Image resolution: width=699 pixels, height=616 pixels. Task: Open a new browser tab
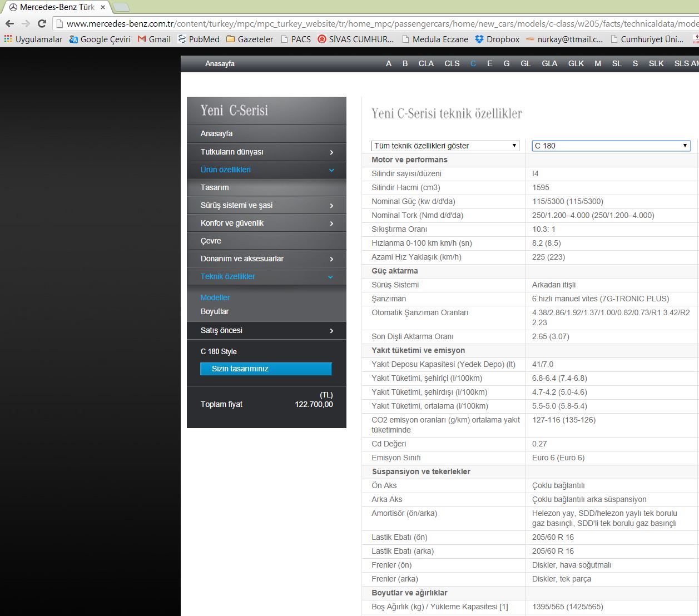tap(121, 7)
